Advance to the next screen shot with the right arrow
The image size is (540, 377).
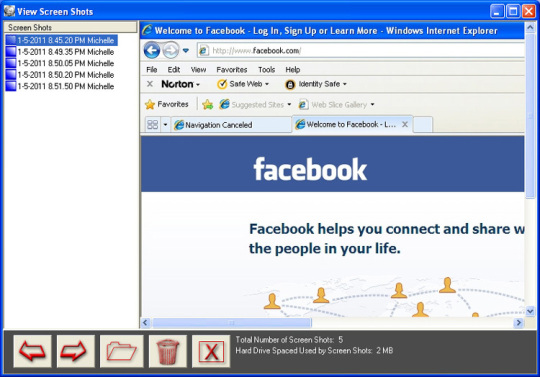[76, 351]
